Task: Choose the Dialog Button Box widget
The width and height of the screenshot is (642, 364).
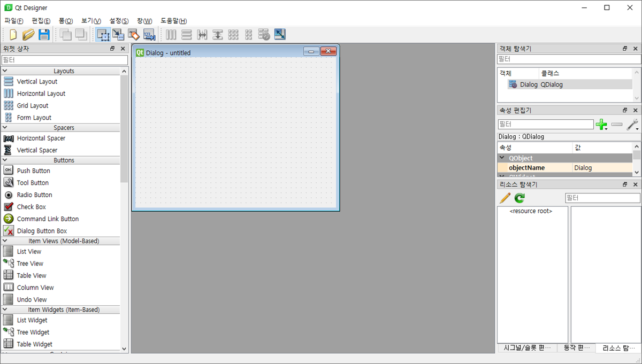Action: tap(42, 231)
